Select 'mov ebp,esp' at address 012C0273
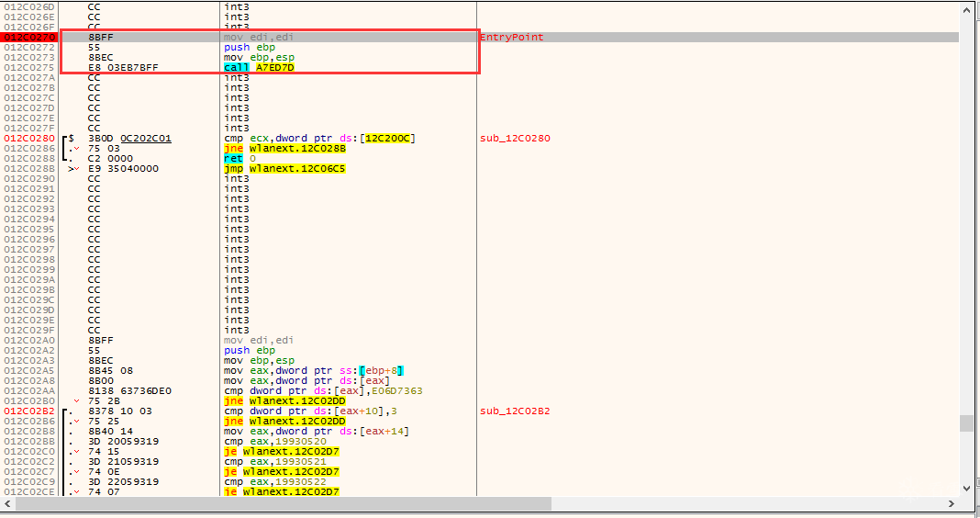 tap(259, 58)
